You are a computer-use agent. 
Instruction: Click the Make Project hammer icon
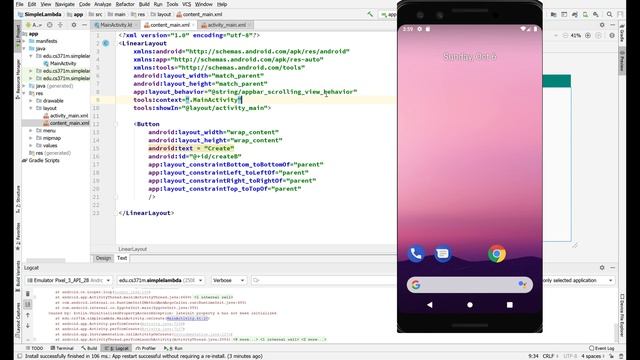click(x=370, y=14)
